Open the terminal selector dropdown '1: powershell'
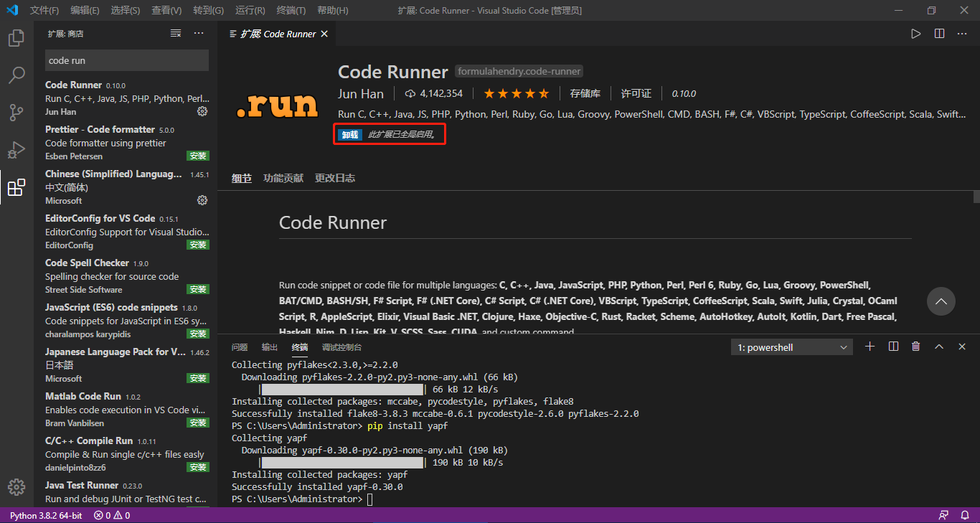 792,347
